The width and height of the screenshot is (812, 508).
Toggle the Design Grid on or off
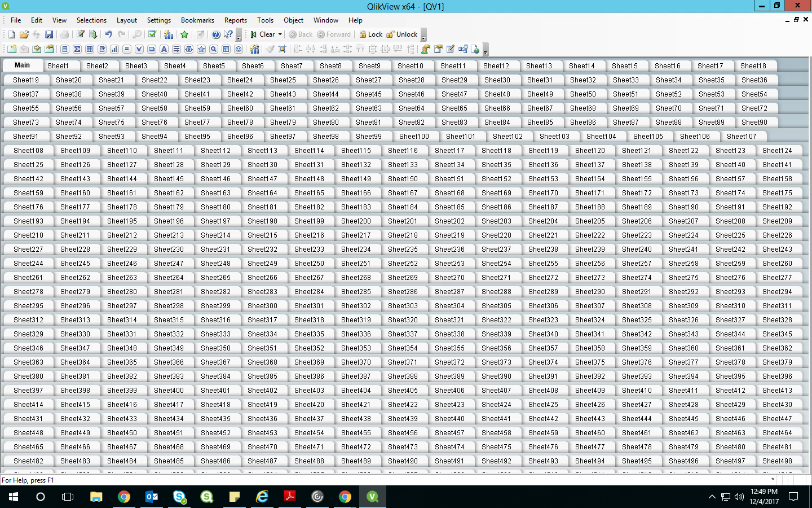click(x=283, y=49)
